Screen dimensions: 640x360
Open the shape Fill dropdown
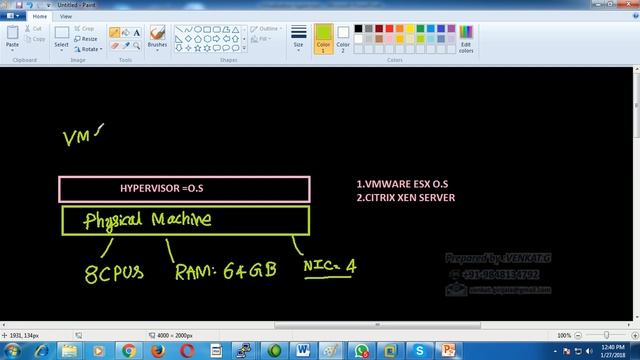tap(261, 39)
